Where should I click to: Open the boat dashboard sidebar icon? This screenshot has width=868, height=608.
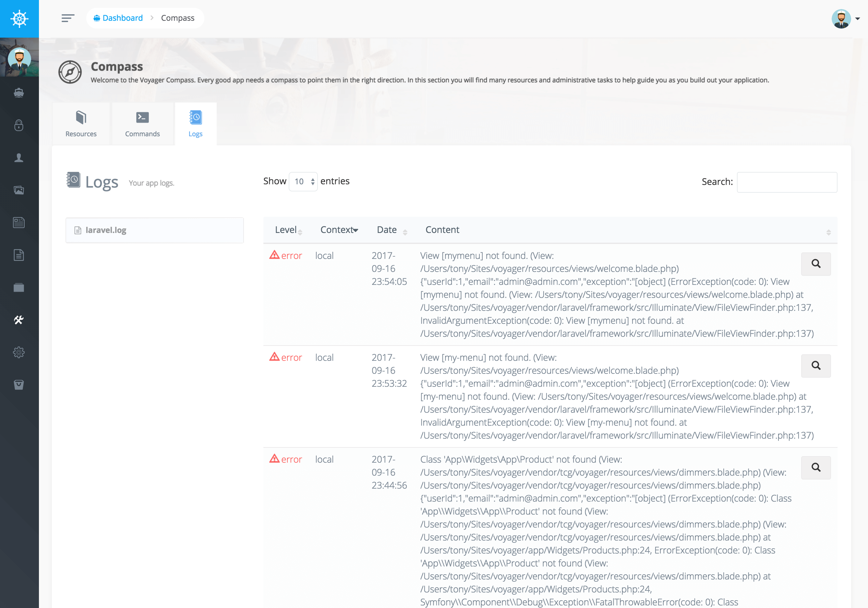(19, 93)
